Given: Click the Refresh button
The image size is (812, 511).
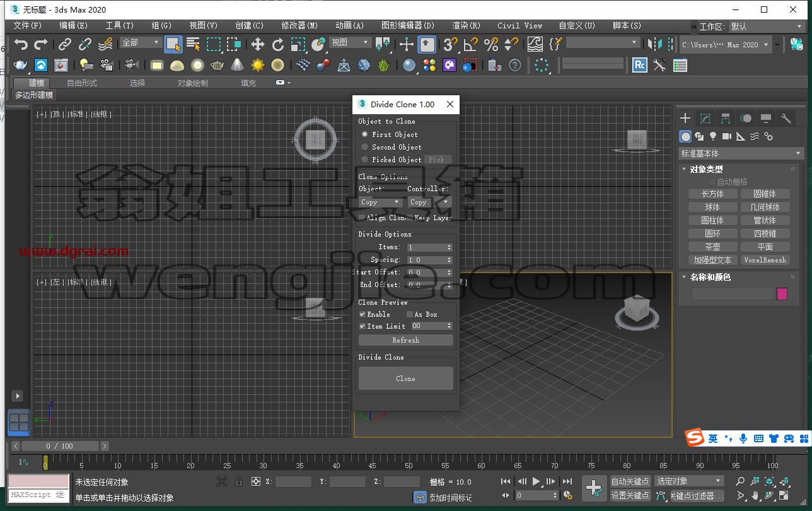Looking at the screenshot, I should 405,340.
